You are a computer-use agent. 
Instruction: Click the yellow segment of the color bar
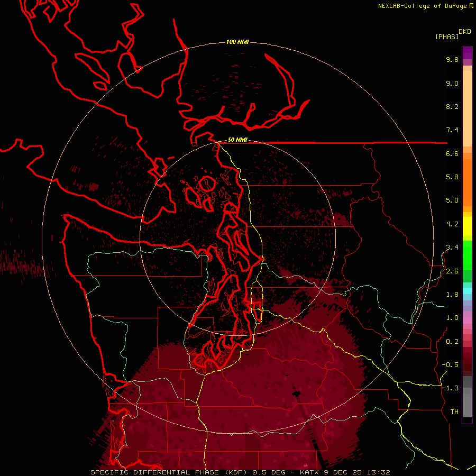coord(467,226)
